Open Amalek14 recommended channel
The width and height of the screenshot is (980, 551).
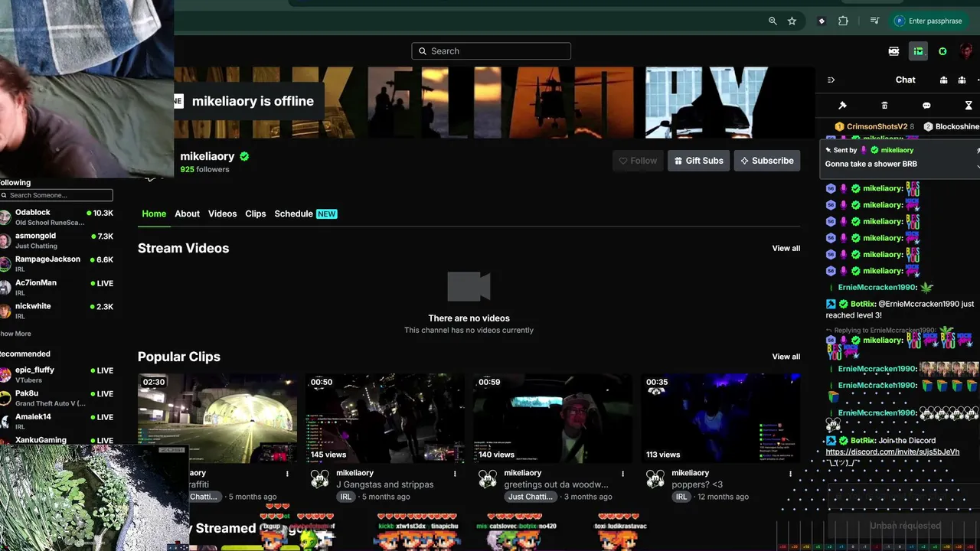(x=57, y=422)
